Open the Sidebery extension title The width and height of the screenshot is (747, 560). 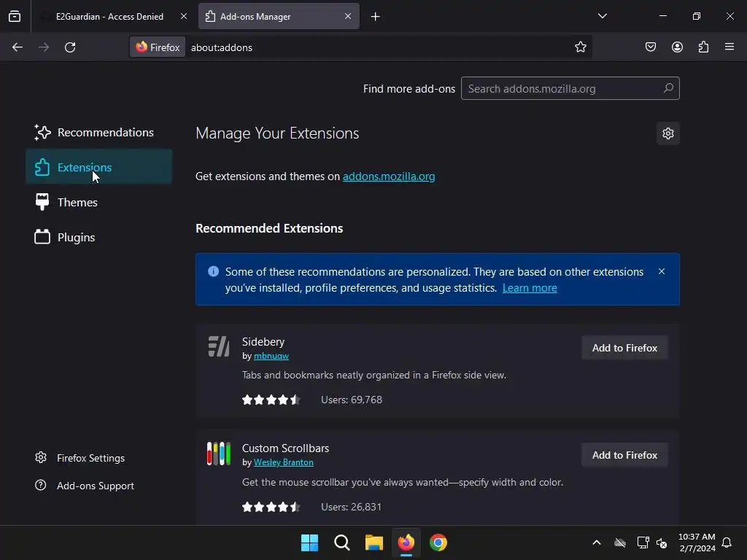click(263, 341)
